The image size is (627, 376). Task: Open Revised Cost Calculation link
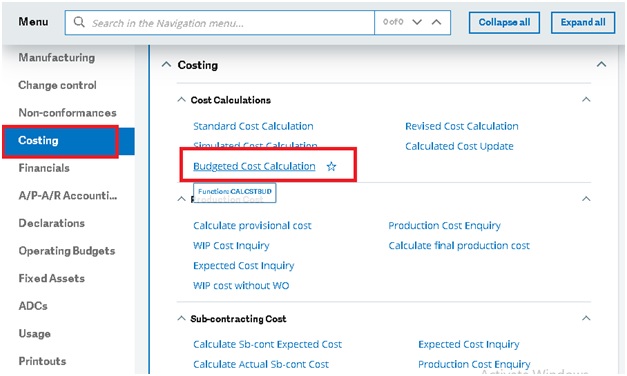[461, 126]
